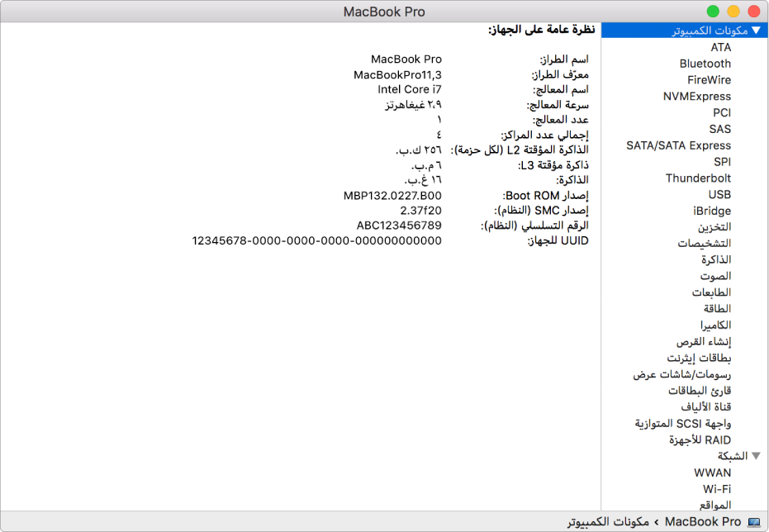769x532 pixels.
Task: Open SATA/SATA Express details
Action: 679,145
